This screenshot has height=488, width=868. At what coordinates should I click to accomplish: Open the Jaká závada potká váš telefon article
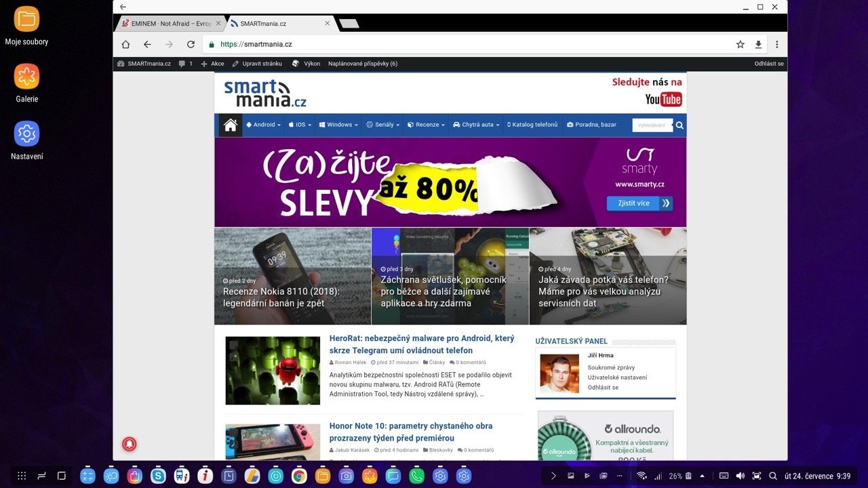coord(608,277)
